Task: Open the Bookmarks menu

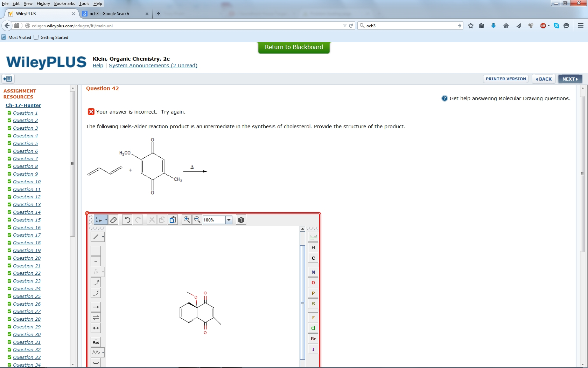Action: click(64, 4)
